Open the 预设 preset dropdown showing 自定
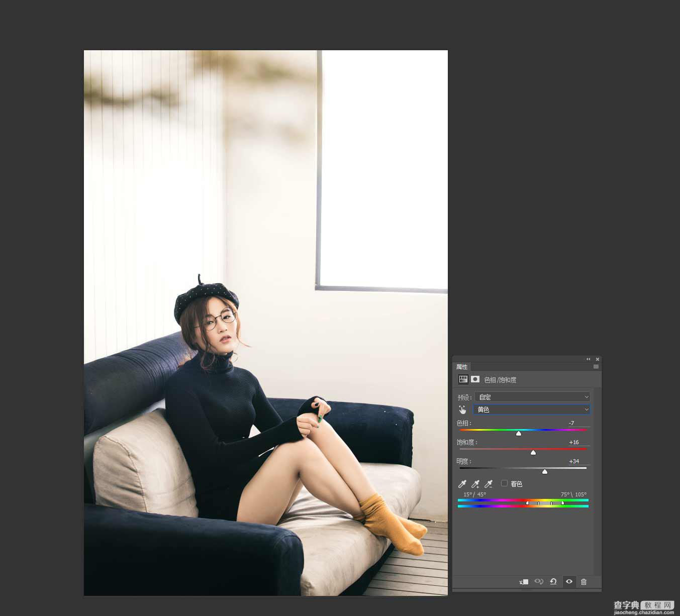The height and width of the screenshot is (616, 680). pos(532,397)
